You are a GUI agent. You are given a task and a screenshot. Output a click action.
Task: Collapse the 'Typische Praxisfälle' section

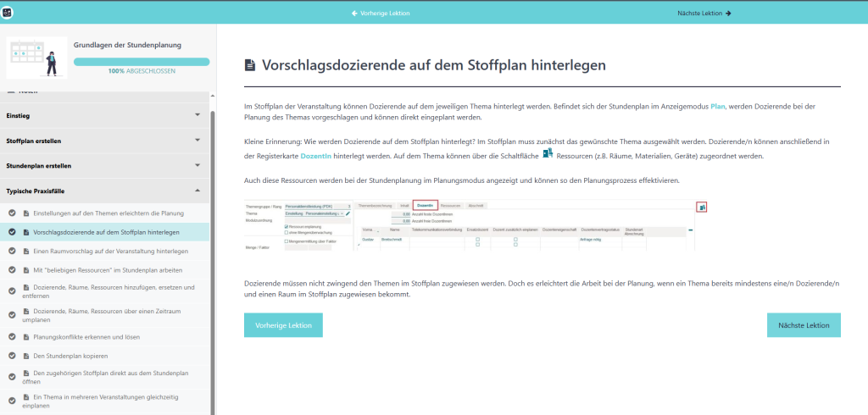pyautogui.click(x=198, y=191)
